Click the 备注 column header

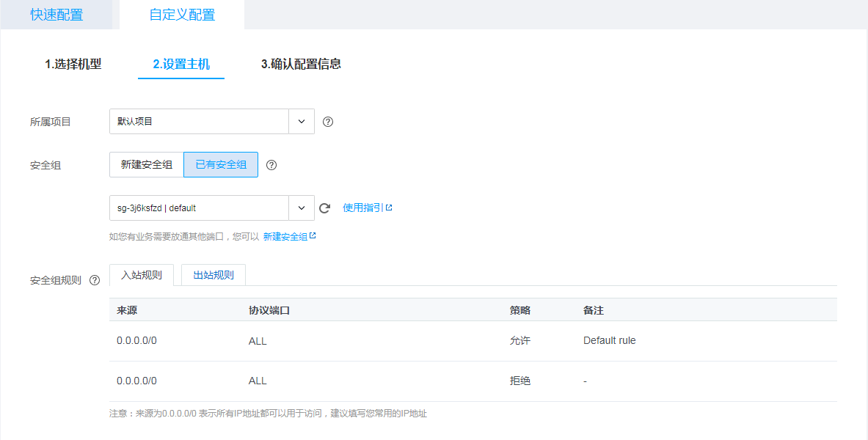click(x=594, y=310)
